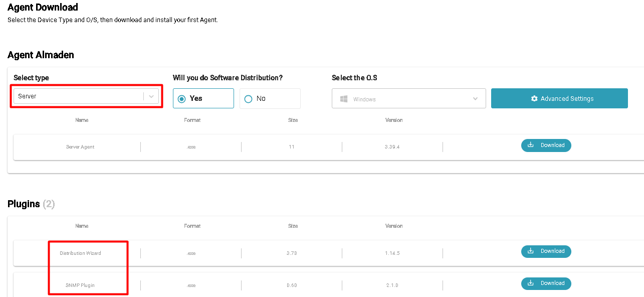Image resolution: width=644 pixels, height=297 pixels.
Task: Expand the Select the O.S Windows dropdown
Action: click(409, 99)
